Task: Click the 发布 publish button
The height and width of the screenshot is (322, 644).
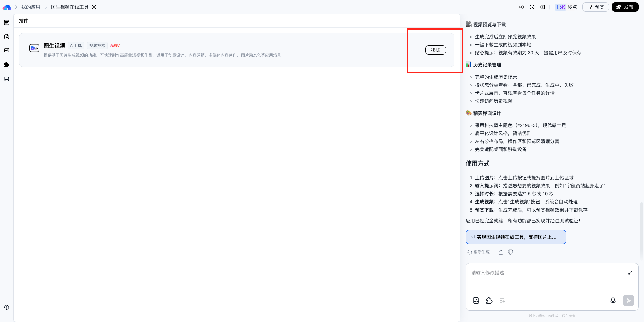Action: [625, 7]
